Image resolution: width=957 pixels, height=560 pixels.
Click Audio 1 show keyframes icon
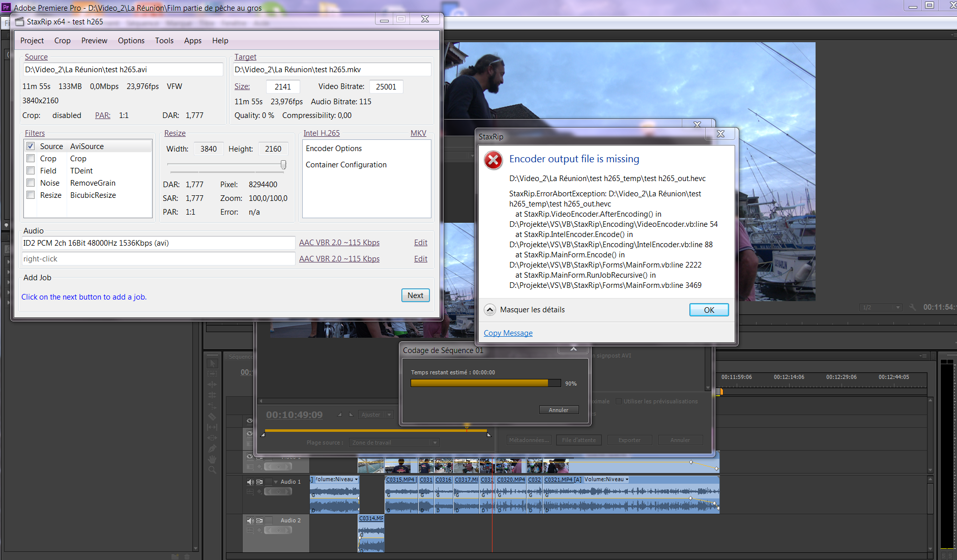click(x=259, y=491)
